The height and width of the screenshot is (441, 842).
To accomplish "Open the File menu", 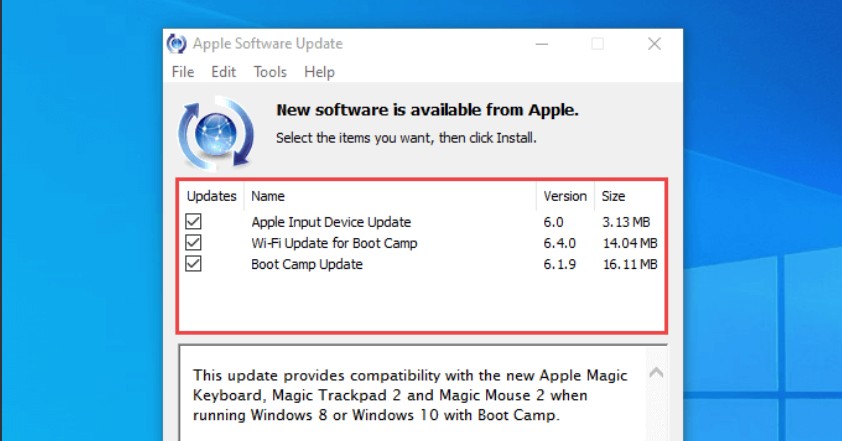I will point(183,72).
